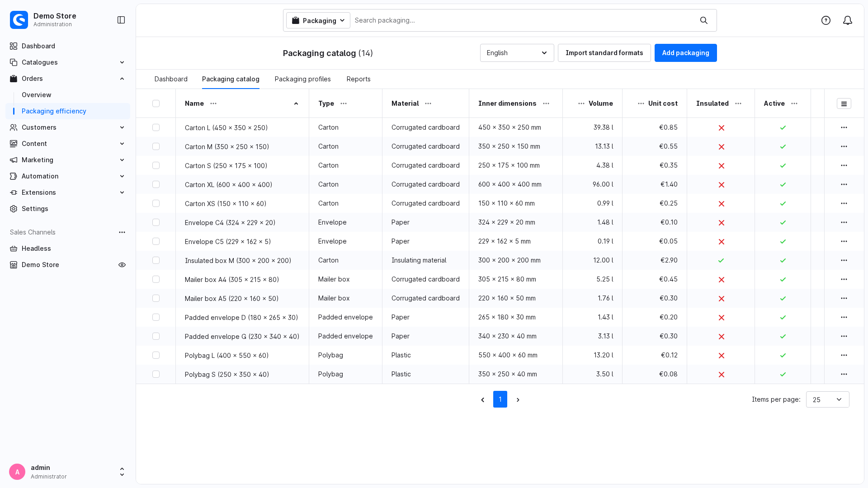Select the Mailer box A4 row checkbox
The image size is (868, 488).
tap(156, 279)
